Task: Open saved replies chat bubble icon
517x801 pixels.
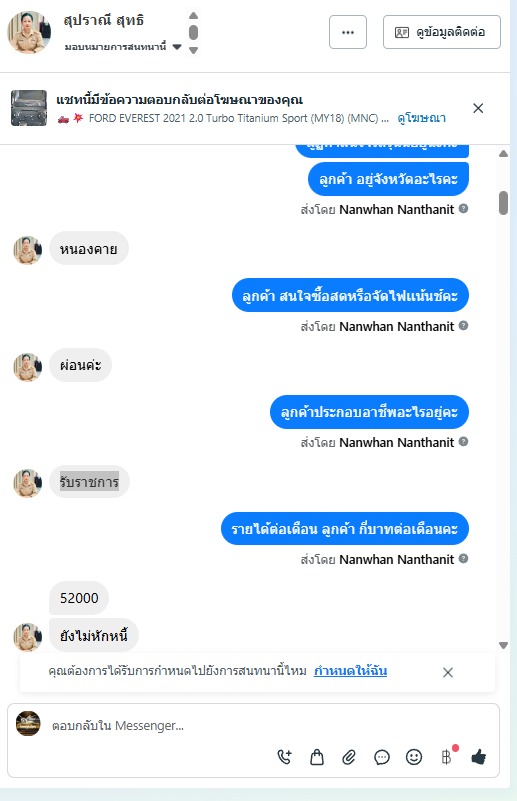Action: (382, 757)
